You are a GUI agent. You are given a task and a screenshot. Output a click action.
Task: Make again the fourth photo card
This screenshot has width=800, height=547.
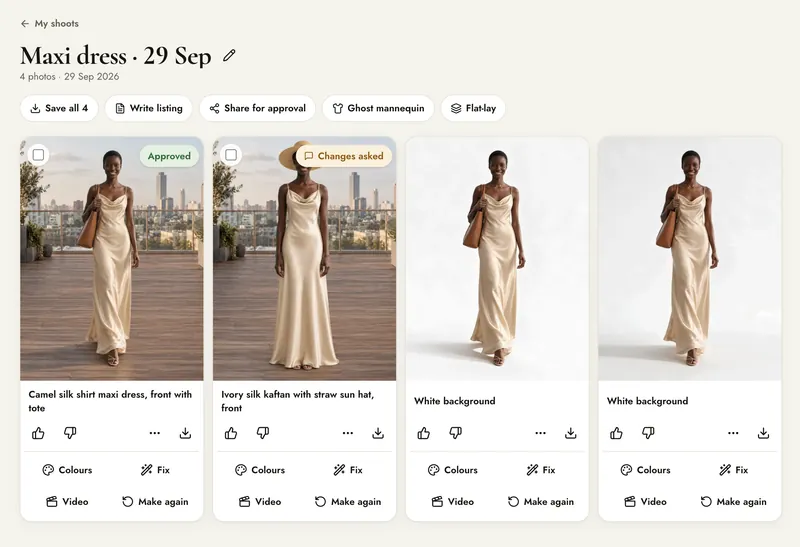[x=734, y=502]
